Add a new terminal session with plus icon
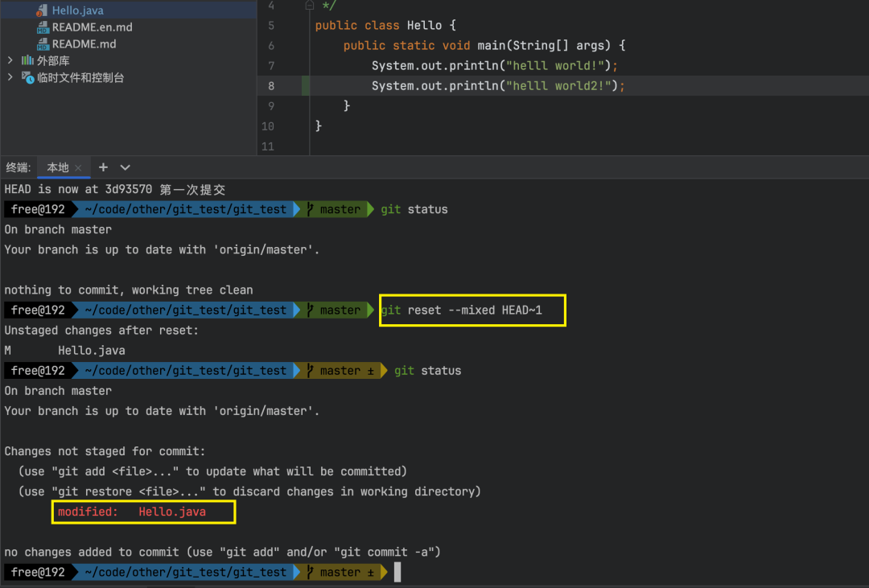Image resolution: width=869 pixels, height=588 pixels. [103, 167]
